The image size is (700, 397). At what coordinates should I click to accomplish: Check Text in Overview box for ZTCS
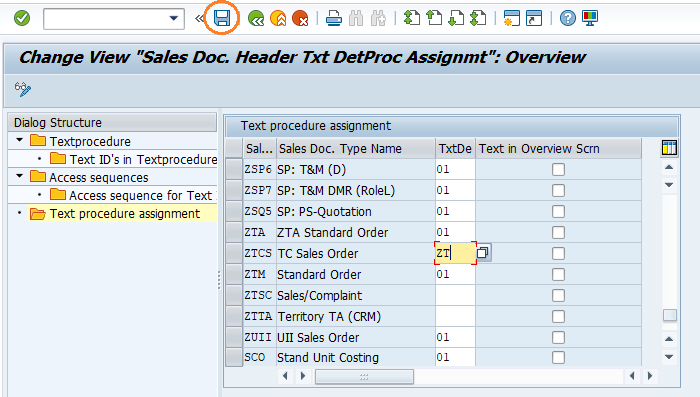tap(558, 253)
